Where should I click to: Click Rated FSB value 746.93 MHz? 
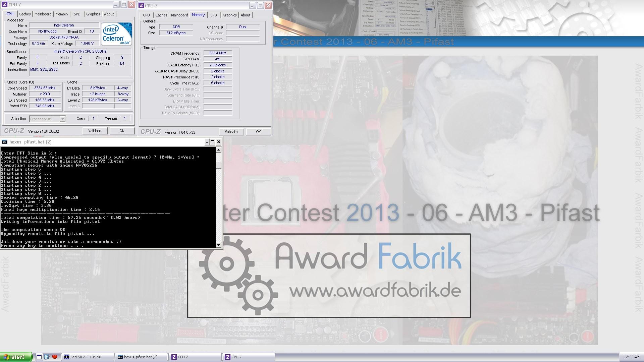45,106
